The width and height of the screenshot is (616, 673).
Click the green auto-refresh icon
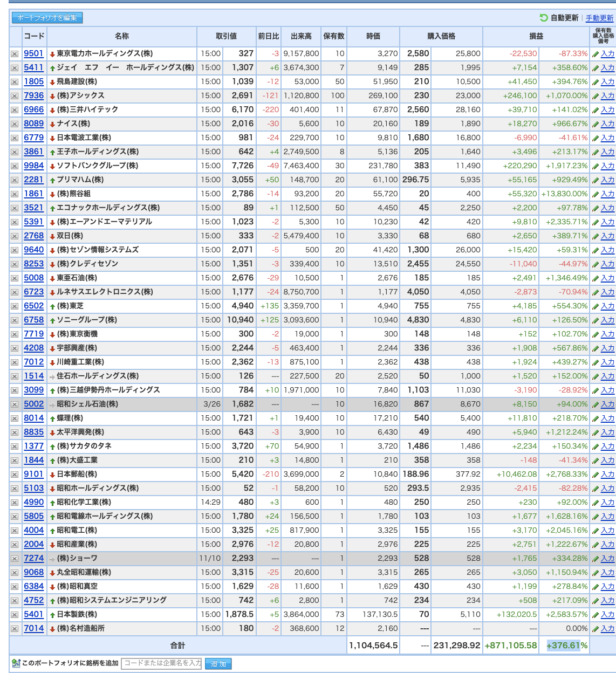point(544,18)
